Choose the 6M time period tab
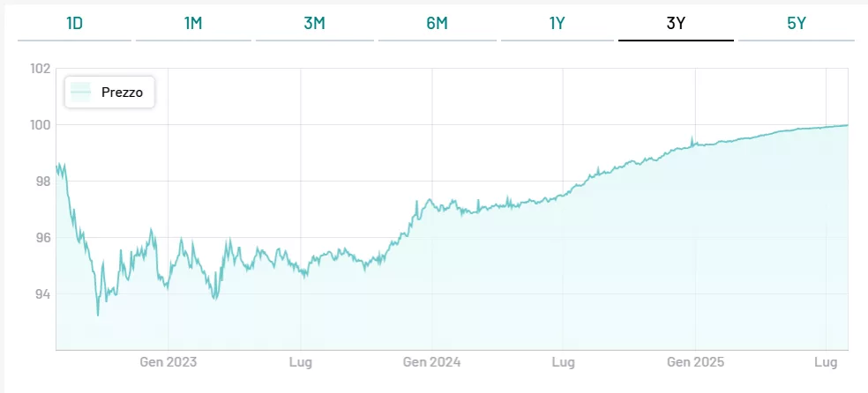This screenshot has width=868, height=393. [437, 24]
